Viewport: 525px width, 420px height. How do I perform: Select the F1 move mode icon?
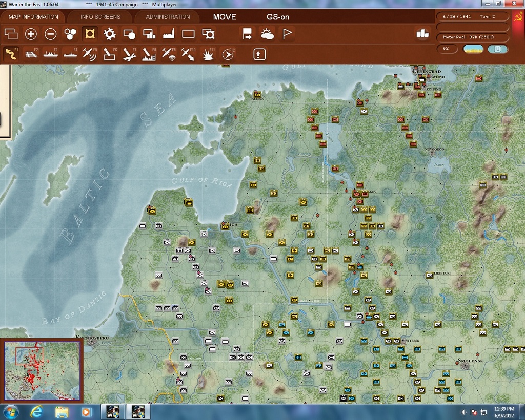[x=11, y=54]
